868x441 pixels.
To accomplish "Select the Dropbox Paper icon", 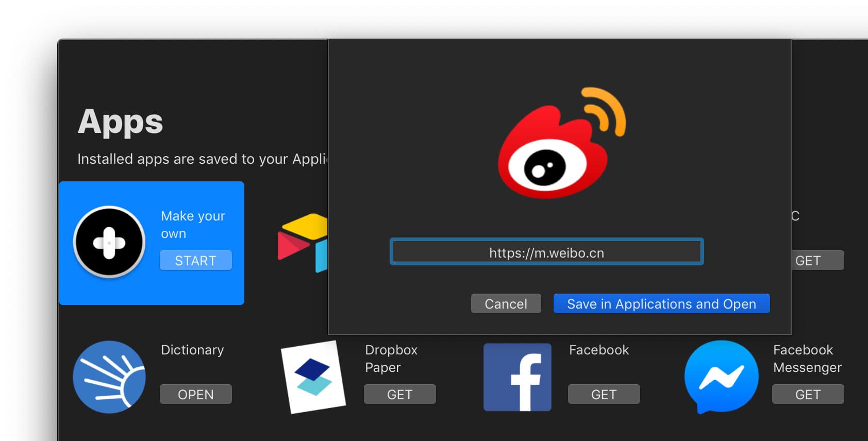I will click(x=313, y=377).
